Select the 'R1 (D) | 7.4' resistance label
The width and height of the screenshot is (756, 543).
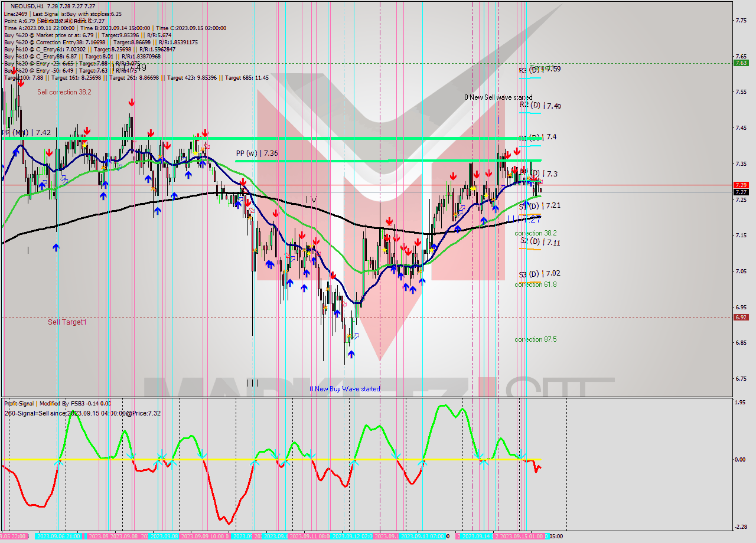537,137
